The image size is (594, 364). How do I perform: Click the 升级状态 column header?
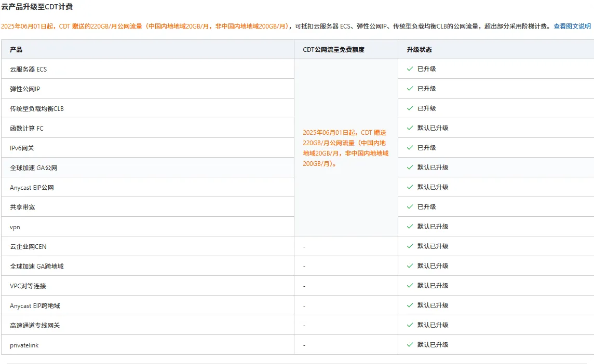(x=496, y=50)
